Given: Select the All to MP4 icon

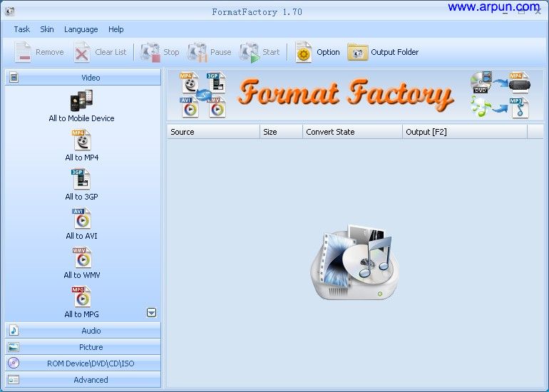Looking at the screenshot, I should [82, 140].
